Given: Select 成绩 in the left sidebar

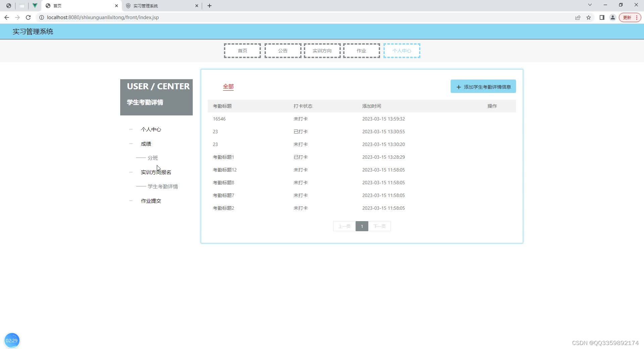Looking at the screenshot, I should [x=146, y=144].
